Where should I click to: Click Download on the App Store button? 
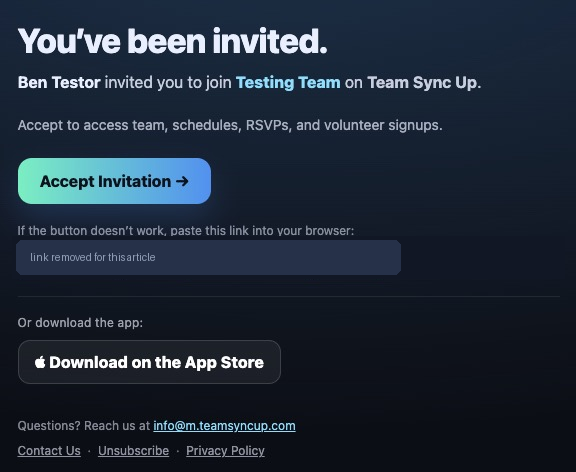(x=149, y=362)
